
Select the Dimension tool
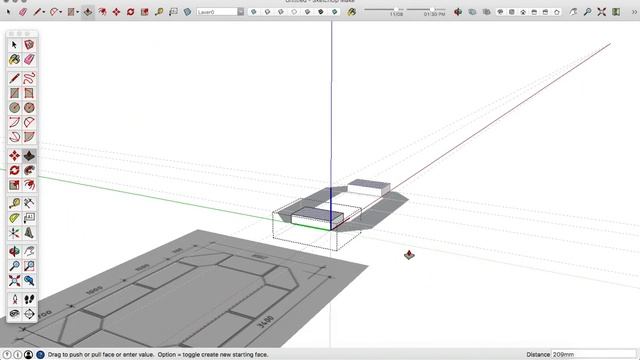point(29,203)
